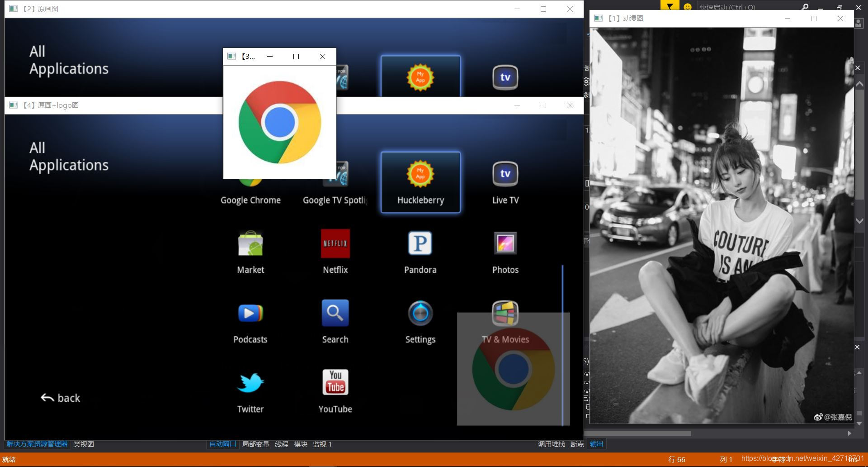Open the Search magnifier app icon
Screen dimensions: 868x467
point(335,313)
